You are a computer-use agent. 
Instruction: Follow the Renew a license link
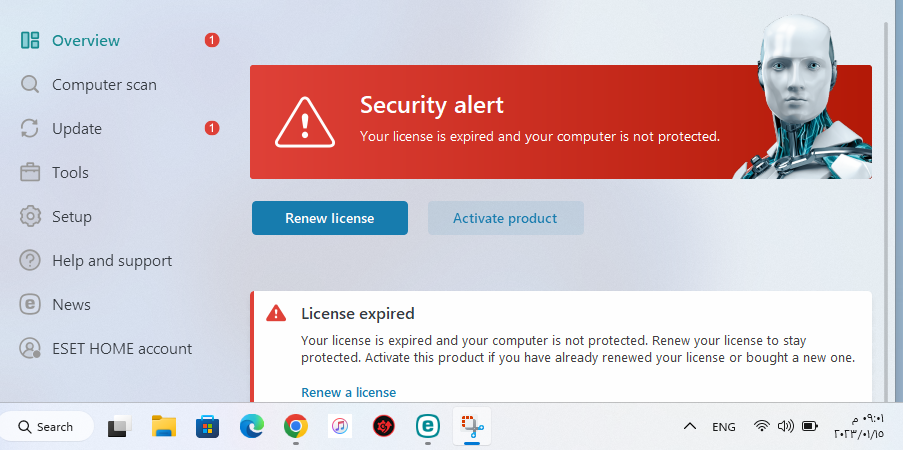pos(348,392)
